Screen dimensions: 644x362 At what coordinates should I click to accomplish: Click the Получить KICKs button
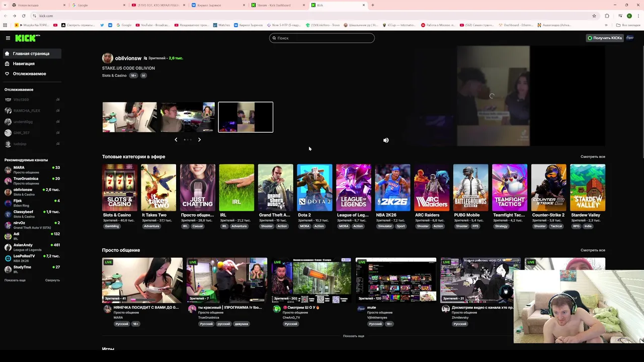coord(605,38)
